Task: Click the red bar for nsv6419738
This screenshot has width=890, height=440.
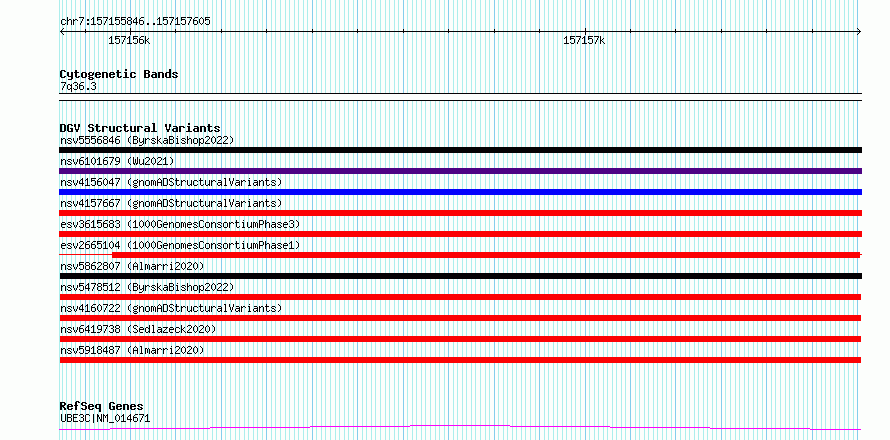Action: pyautogui.click(x=460, y=339)
